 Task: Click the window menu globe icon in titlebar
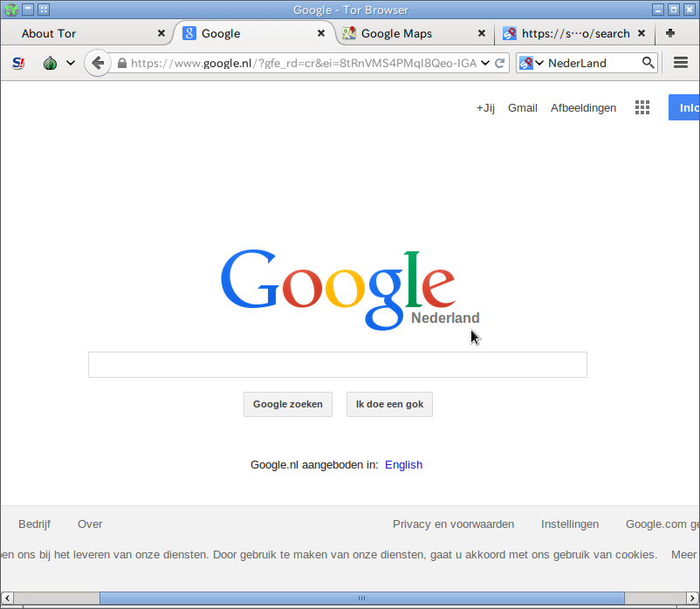point(11,10)
